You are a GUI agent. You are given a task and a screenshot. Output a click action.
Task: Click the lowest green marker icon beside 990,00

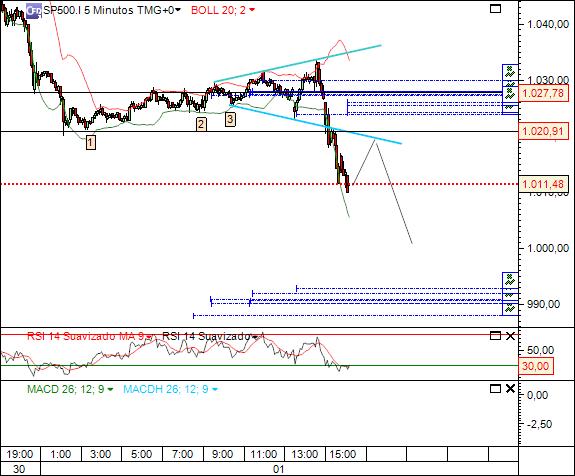(510, 309)
